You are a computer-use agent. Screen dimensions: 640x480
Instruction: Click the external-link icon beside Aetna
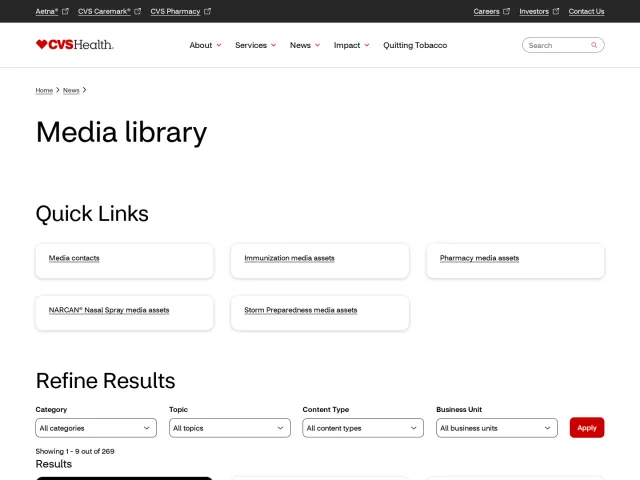65,11
